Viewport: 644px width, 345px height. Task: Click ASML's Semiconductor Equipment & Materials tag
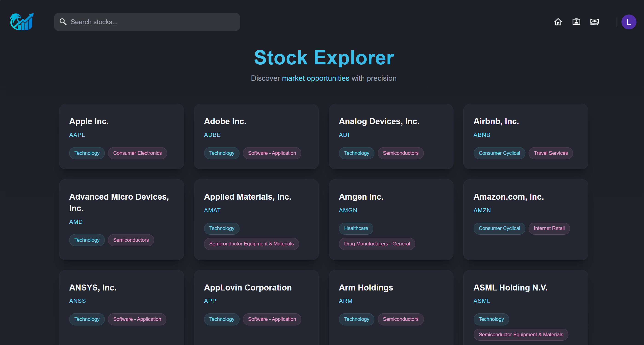[521, 335]
